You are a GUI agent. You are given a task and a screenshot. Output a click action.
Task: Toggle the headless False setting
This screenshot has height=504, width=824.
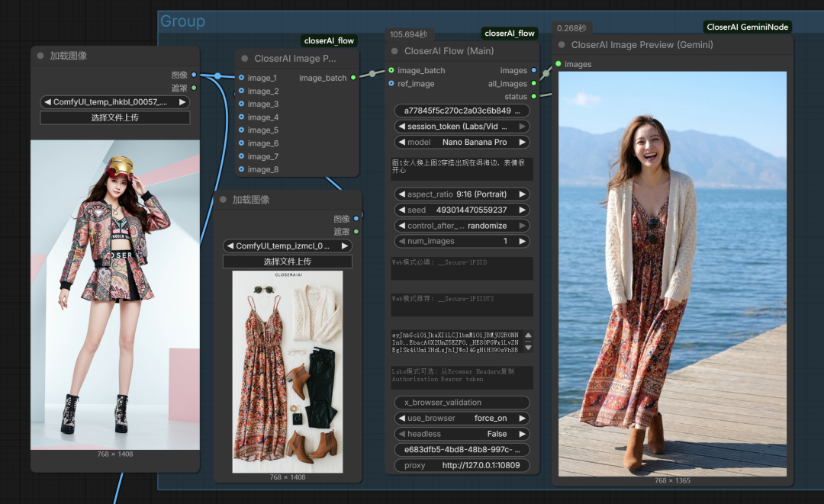click(462, 434)
